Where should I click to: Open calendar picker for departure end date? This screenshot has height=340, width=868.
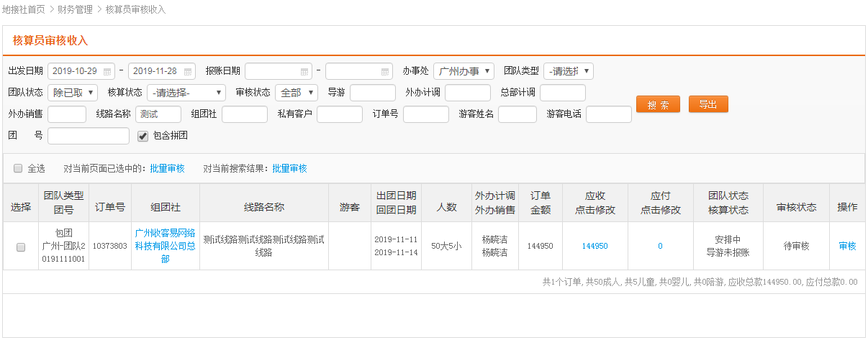click(188, 71)
